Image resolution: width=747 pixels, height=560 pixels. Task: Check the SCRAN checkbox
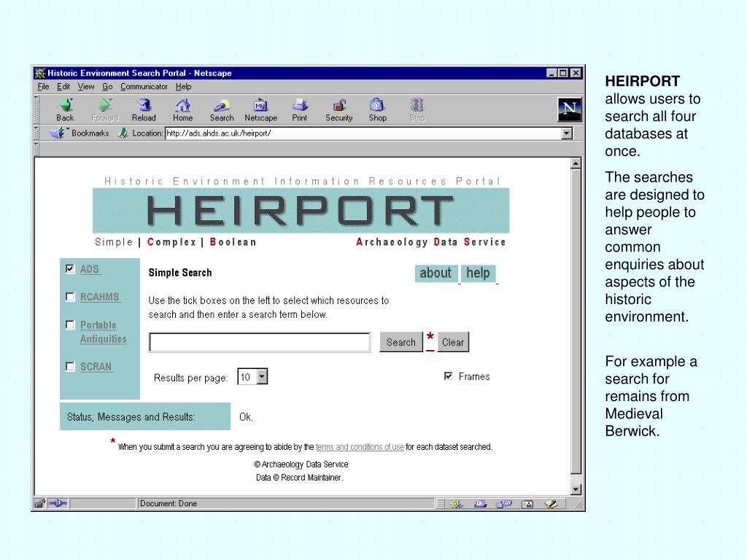pos(70,366)
